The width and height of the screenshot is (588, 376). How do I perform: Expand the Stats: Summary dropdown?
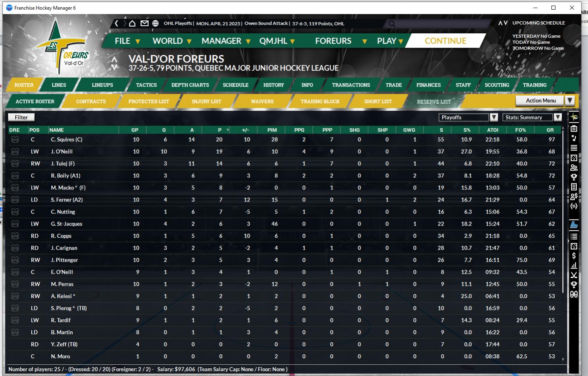[x=557, y=117]
